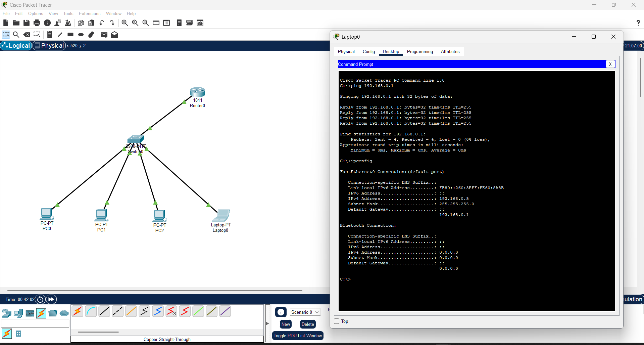This screenshot has width=644, height=345.
Task: Click the PC2 device
Action: [x=159, y=216]
